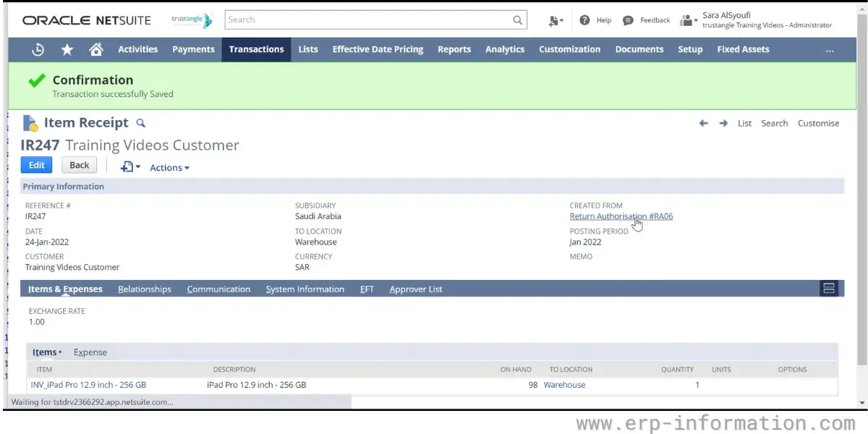Open the Recent Records clock icon
Image resolution: width=868 pixels, height=434 pixels.
(x=38, y=49)
